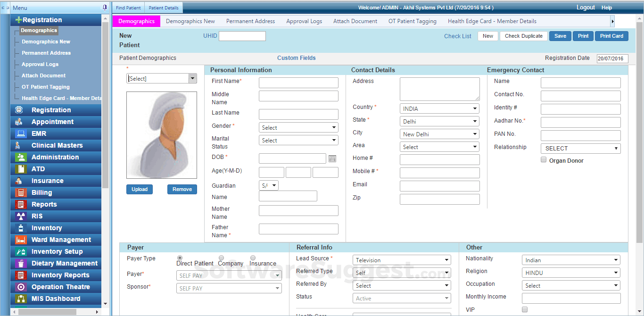
Task: Switch to the Permanent Address tab
Action: coord(250,21)
